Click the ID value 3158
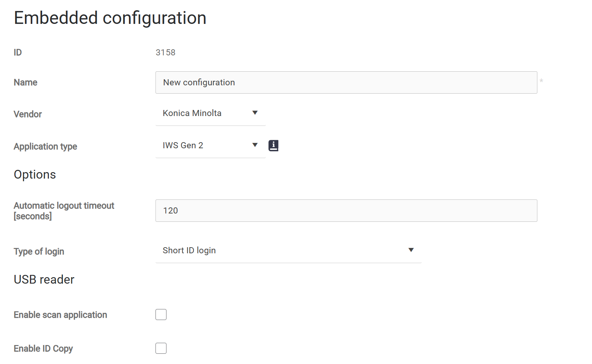This screenshot has height=364, width=592. (x=166, y=53)
